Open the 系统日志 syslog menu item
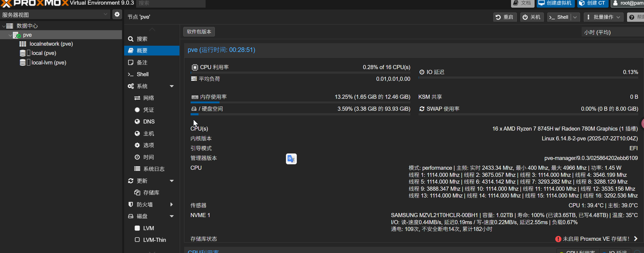 (x=152, y=169)
